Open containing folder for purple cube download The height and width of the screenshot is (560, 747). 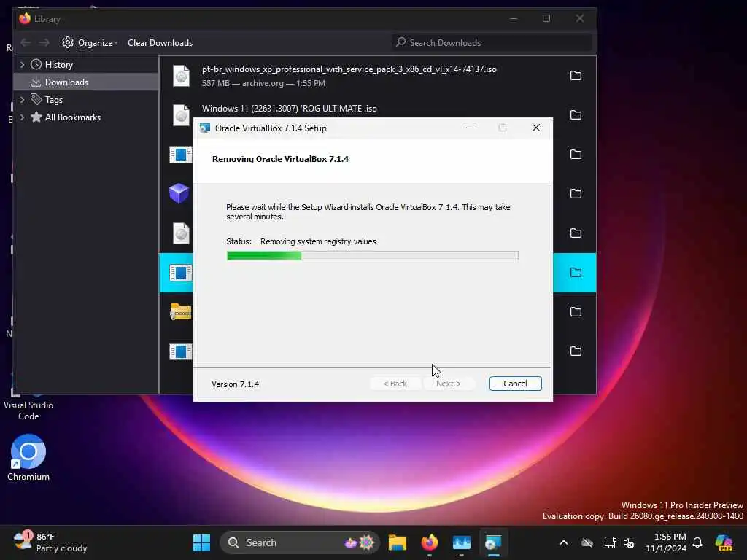coord(576,194)
